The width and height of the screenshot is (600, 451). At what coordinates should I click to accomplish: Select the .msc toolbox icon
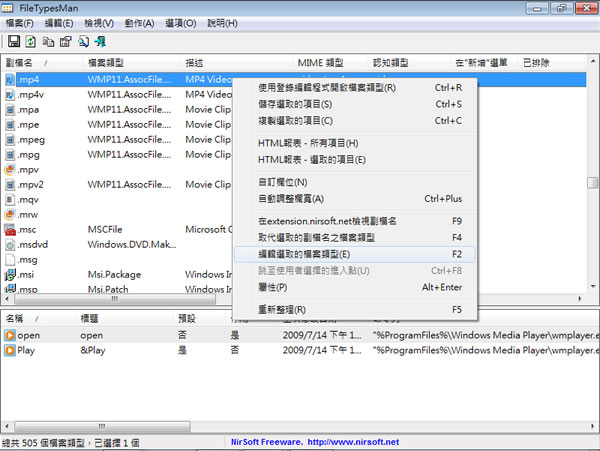tap(10, 230)
